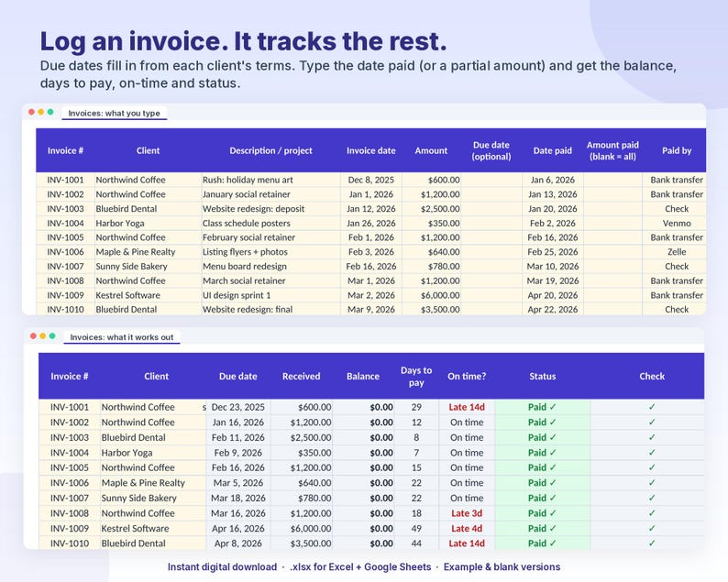Viewport: 728px width, 582px height.
Task: Click the green dot in the bottom window
Action: (x=52, y=336)
